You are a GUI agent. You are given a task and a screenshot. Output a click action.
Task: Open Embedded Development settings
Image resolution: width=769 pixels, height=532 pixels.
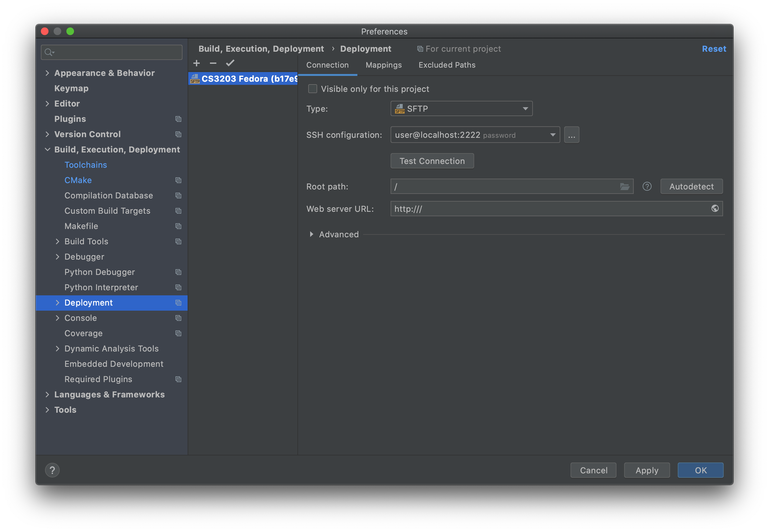pyautogui.click(x=114, y=364)
